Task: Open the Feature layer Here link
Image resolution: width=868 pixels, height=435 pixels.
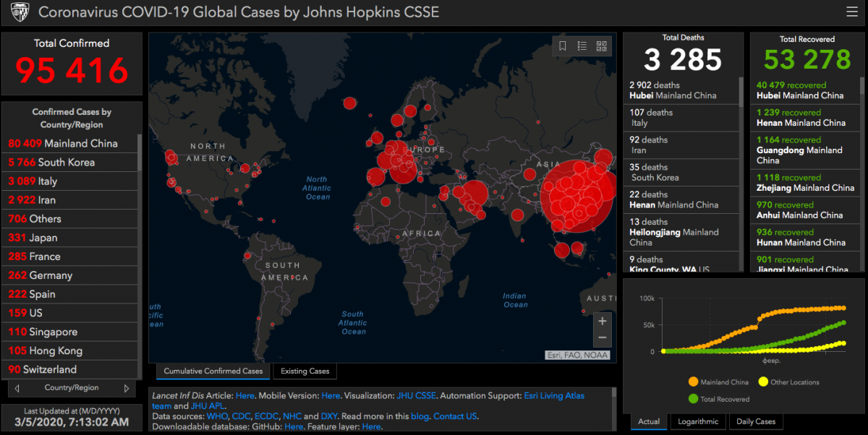Action: [x=371, y=426]
